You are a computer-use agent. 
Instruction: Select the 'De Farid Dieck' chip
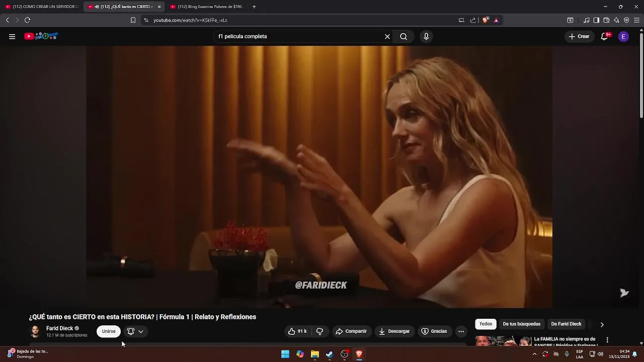pos(566,324)
